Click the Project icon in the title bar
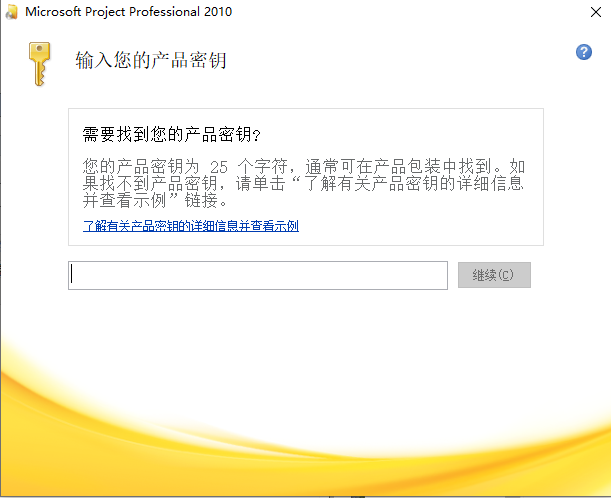Image resolution: width=611 pixels, height=498 pixels. [x=12, y=12]
